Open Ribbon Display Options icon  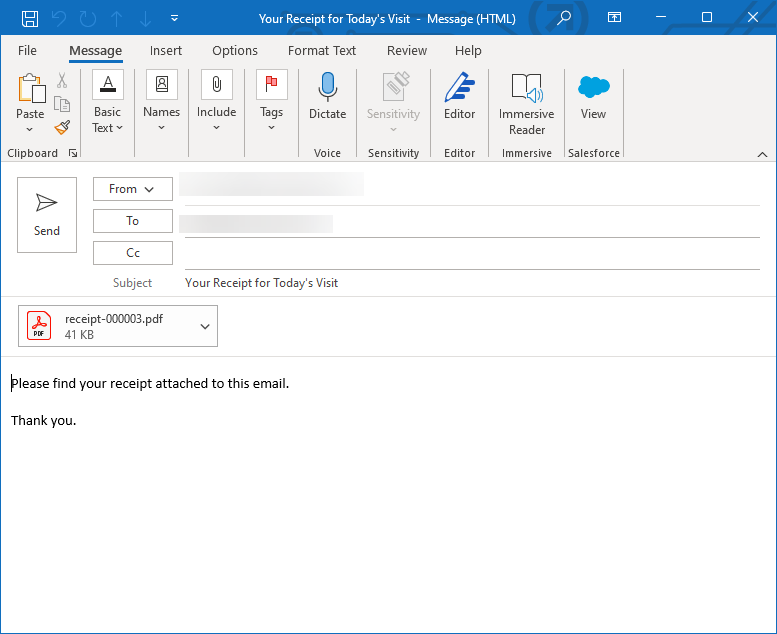(614, 17)
